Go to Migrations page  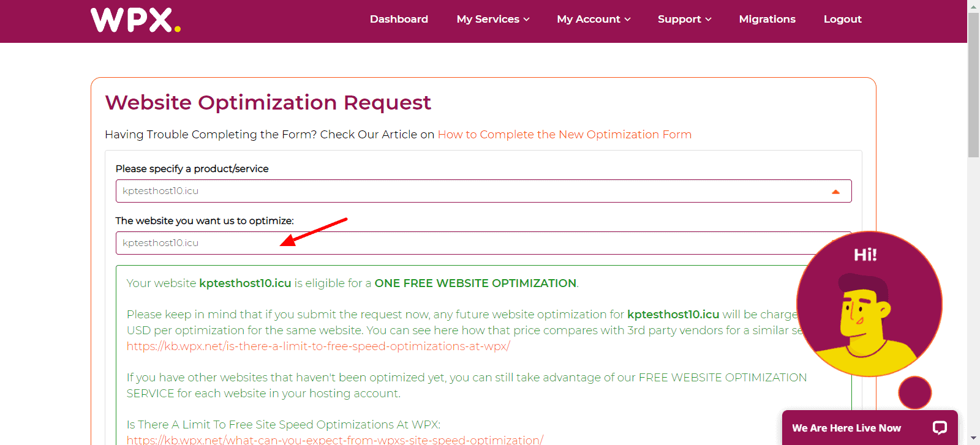click(767, 19)
